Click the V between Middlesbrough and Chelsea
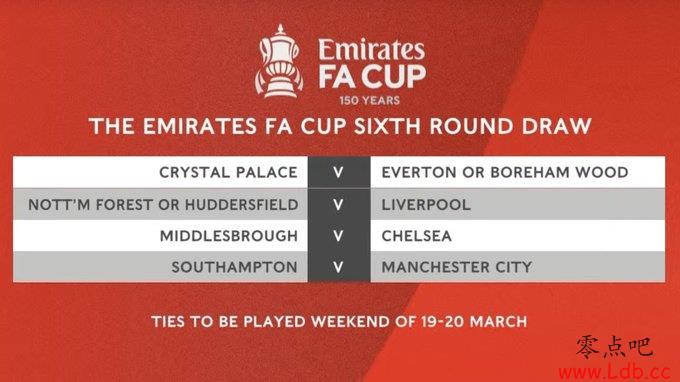Viewport: 680px width, 382px height. (x=339, y=236)
